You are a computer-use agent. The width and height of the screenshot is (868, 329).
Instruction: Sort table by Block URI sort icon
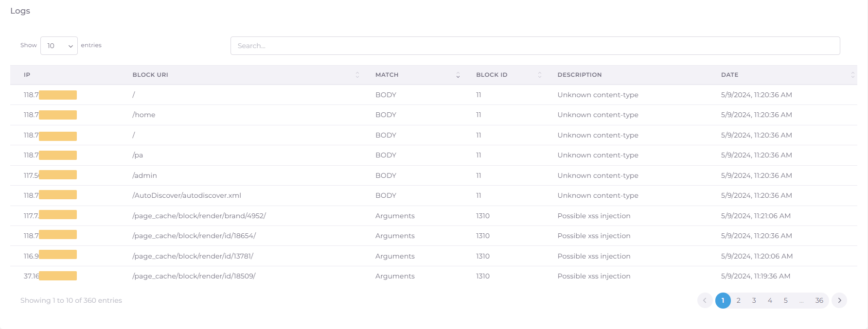tap(357, 75)
